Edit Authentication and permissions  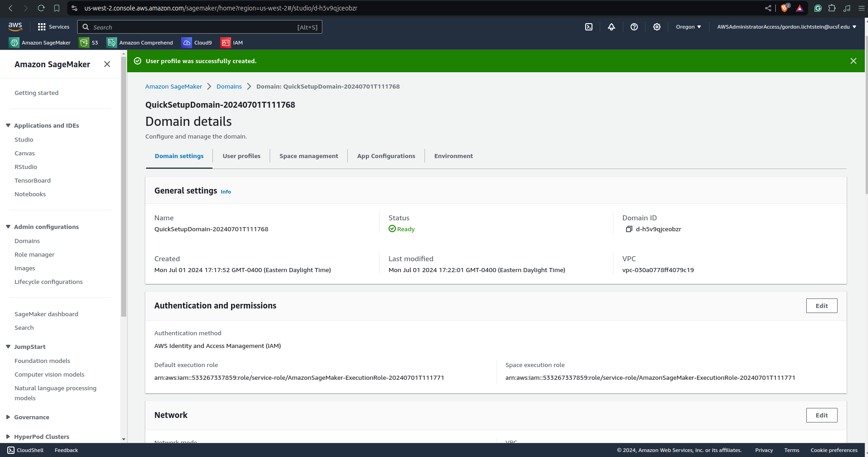[822, 306]
